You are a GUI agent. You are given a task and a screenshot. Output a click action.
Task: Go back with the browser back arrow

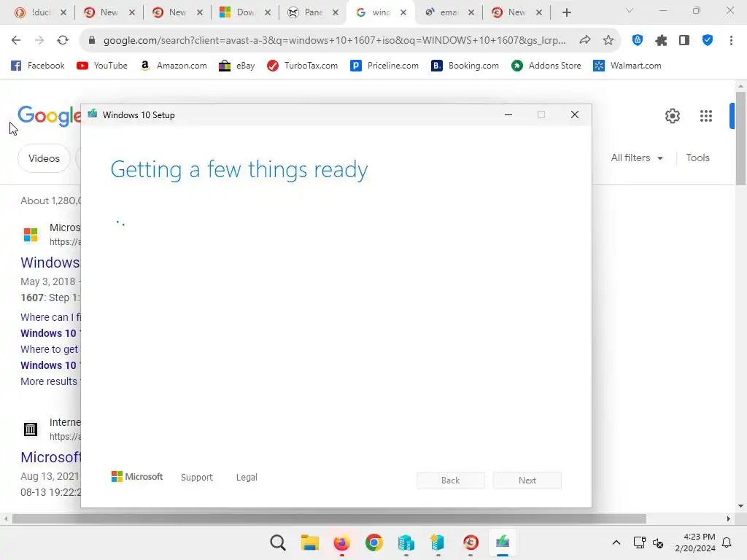coord(16,41)
